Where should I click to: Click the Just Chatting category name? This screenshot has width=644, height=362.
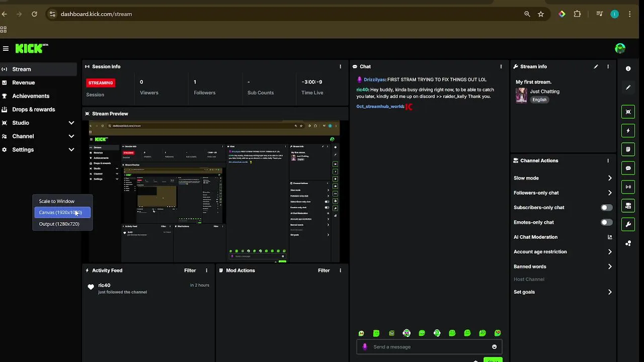(x=544, y=92)
